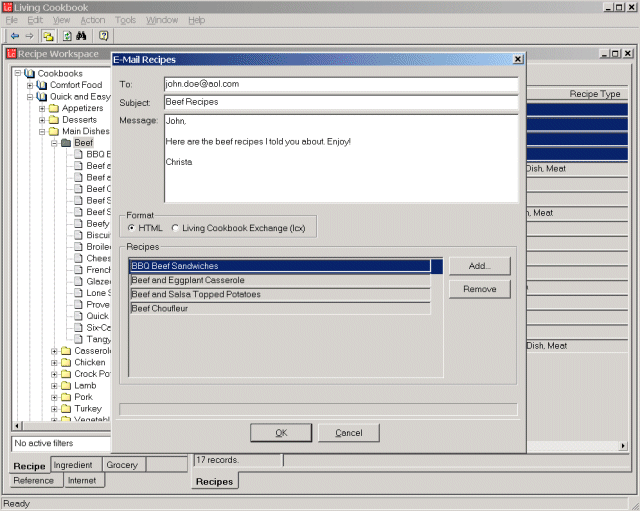Click the Comfort Food cookbook icon
The image size is (640, 511).
click(x=42, y=85)
